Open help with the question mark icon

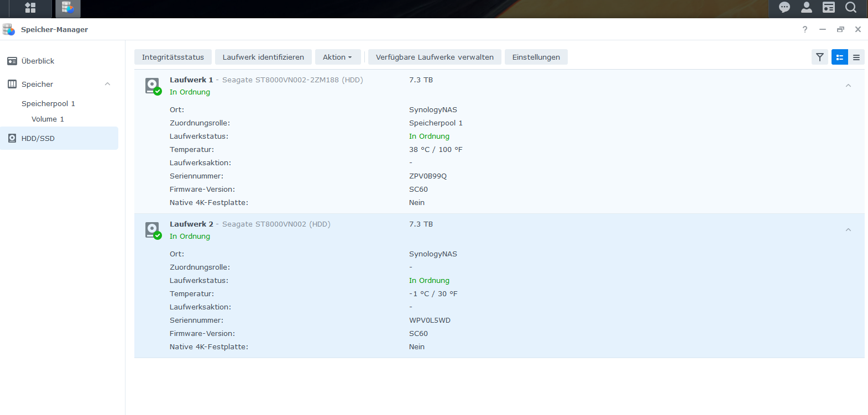tap(805, 29)
